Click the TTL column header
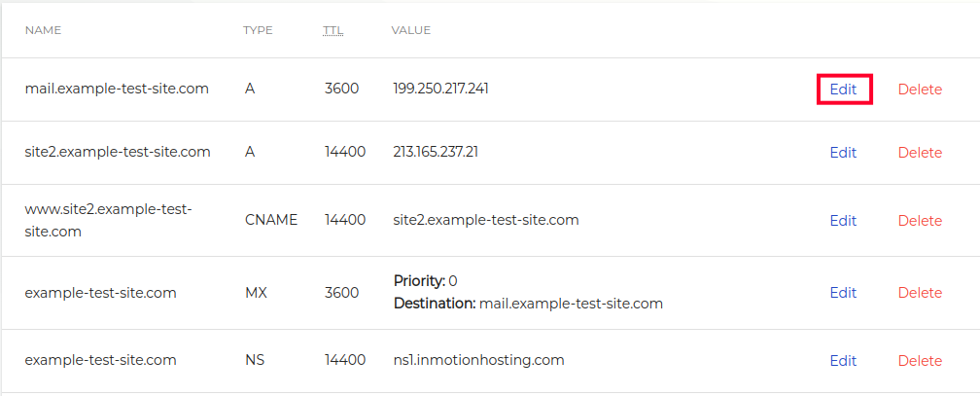Viewport: 980px width, 396px height. 333,30
